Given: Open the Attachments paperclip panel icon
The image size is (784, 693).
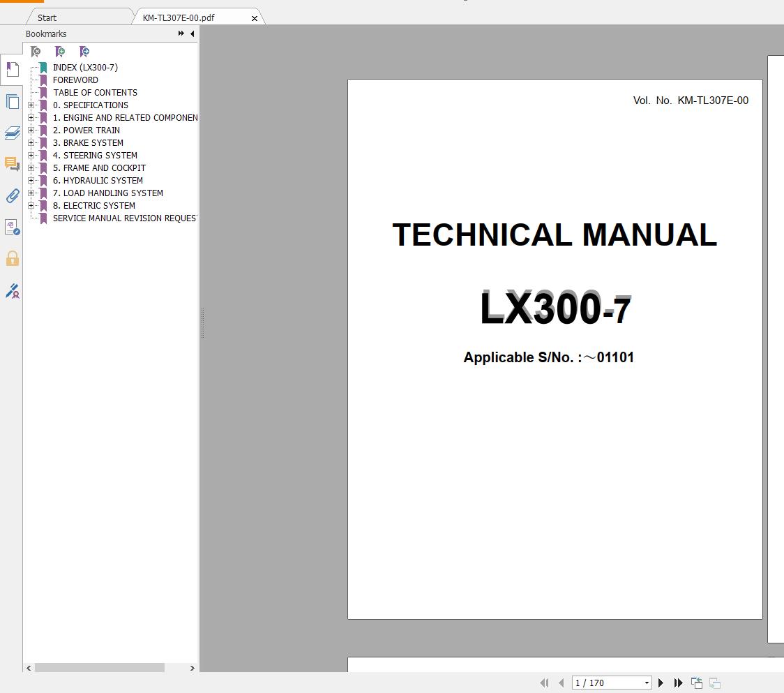Looking at the screenshot, I should click(x=13, y=195).
